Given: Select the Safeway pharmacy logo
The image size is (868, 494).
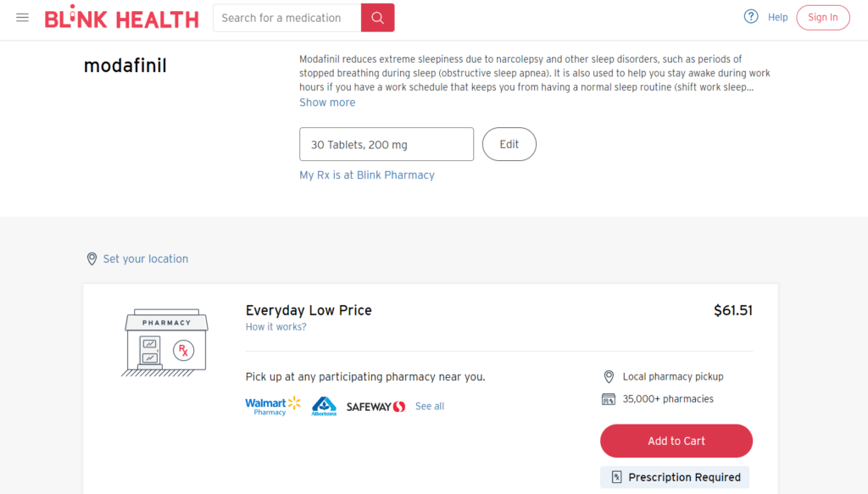Looking at the screenshot, I should tap(376, 406).
